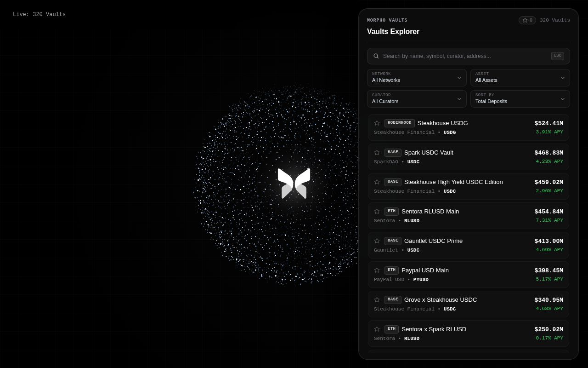Viewport: 588px width, 368px height.
Task: Click the $468.83M deposit value
Action: coord(548,153)
